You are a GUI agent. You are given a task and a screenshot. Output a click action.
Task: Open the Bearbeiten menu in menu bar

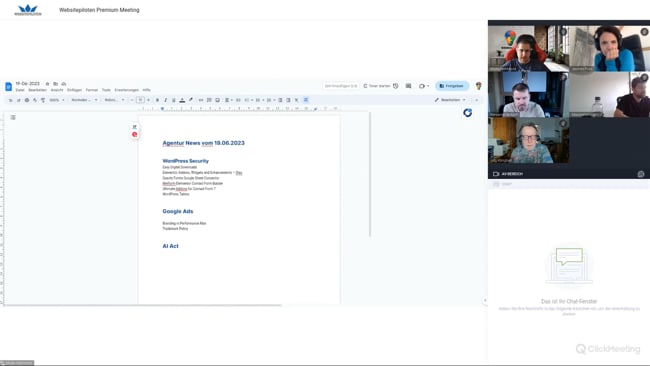point(37,90)
